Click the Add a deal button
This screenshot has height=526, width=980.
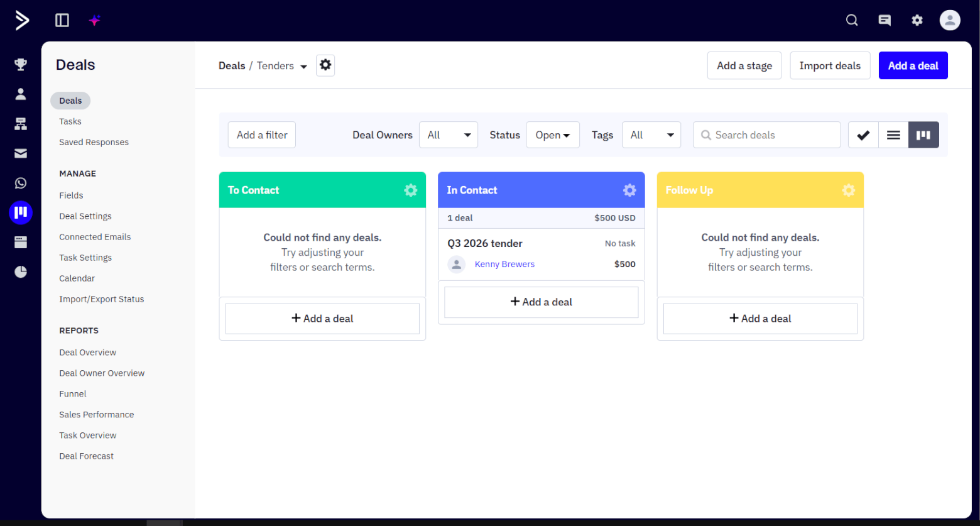click(x=913, y=65)
